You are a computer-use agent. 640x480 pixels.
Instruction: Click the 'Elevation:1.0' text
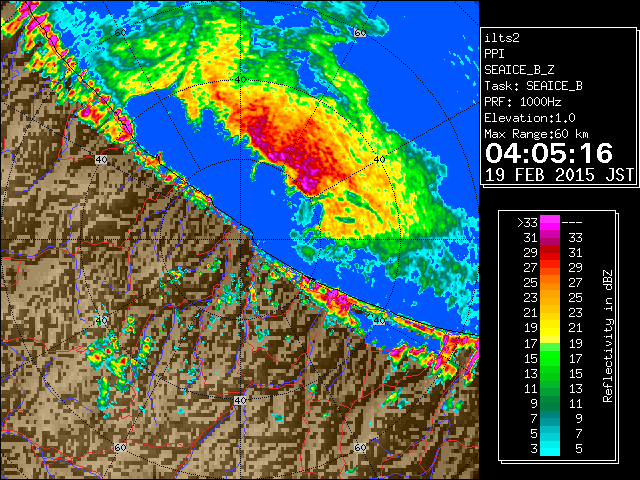(x=530, y=118)
